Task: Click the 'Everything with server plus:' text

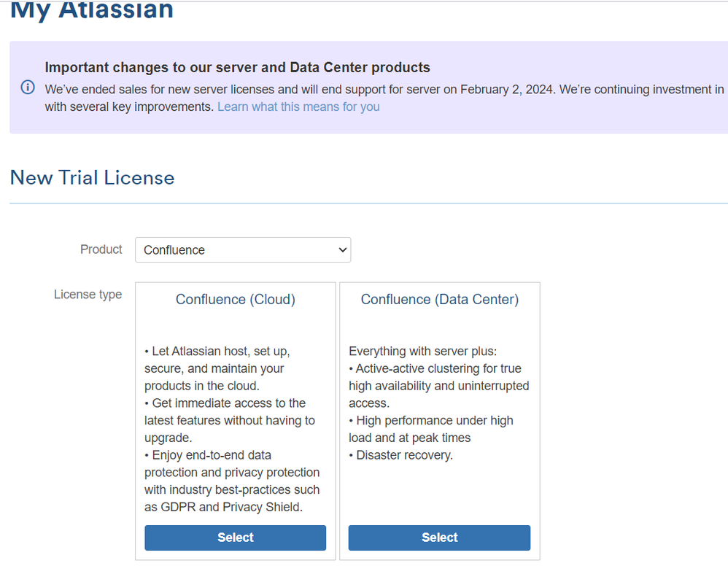Action: click(422, 352)
